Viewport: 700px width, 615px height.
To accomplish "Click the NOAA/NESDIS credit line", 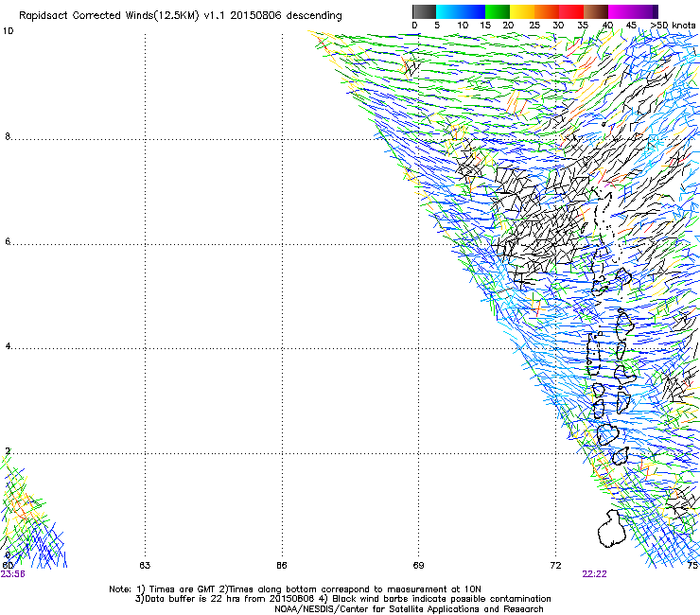I will [409, 609].
